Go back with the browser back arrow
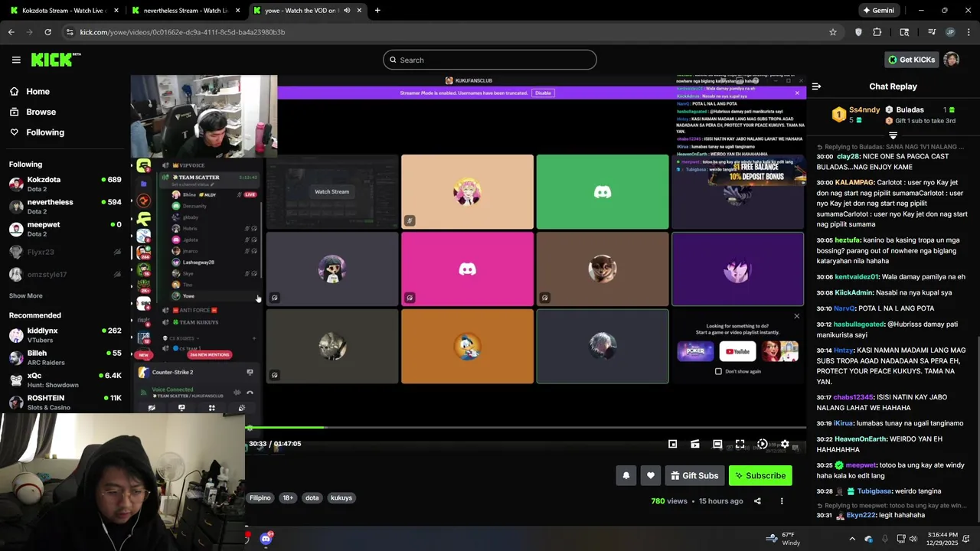This screenshot has width=980, height=551. 11,32
